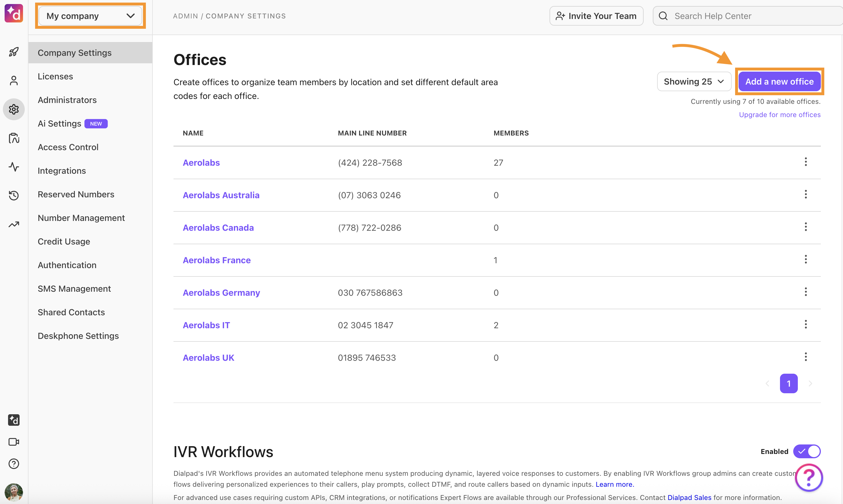Open the person profile icon in sidebar
This screenshot has height=504, width=843.
point(14,81)
